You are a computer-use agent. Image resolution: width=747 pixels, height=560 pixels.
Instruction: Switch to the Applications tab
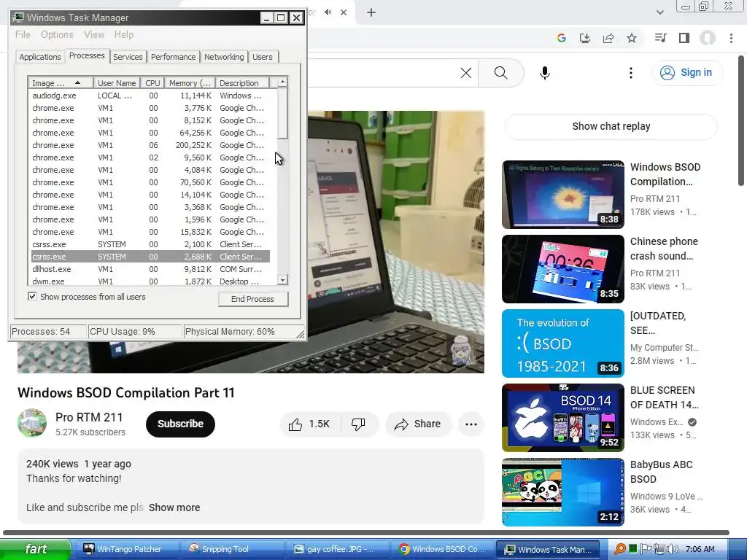(40, 57)
